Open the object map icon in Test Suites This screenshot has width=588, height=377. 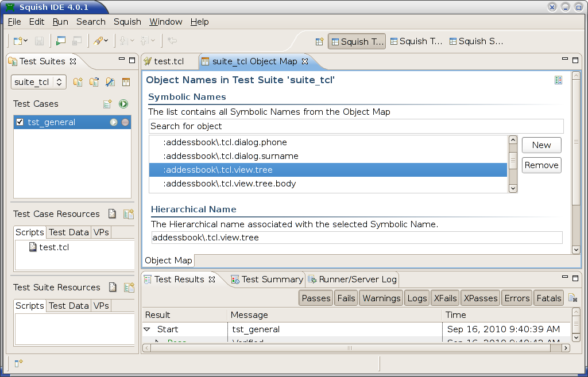pyautogui.click(x=126, y=82)
